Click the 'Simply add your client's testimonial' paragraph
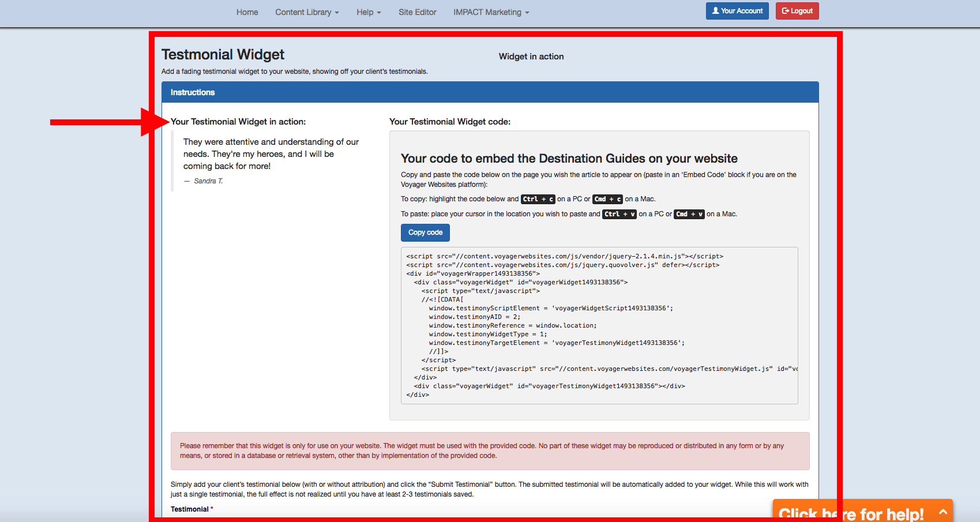980x522 pixels. coord(490,489)
